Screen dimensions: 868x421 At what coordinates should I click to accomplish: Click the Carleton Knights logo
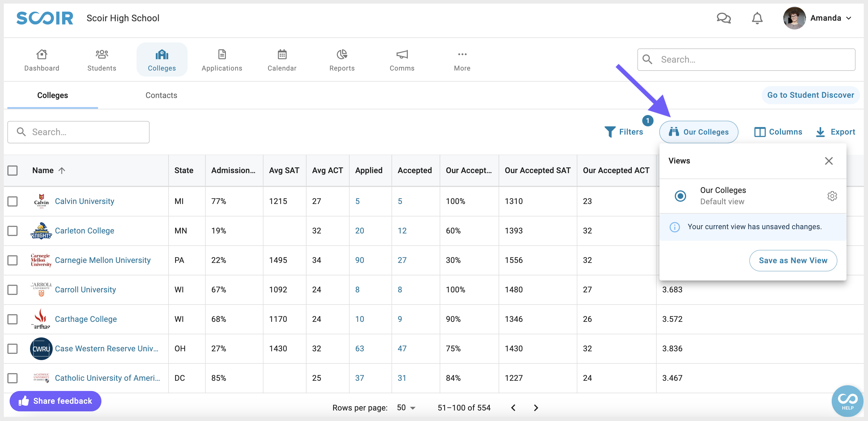click(41, 231)
